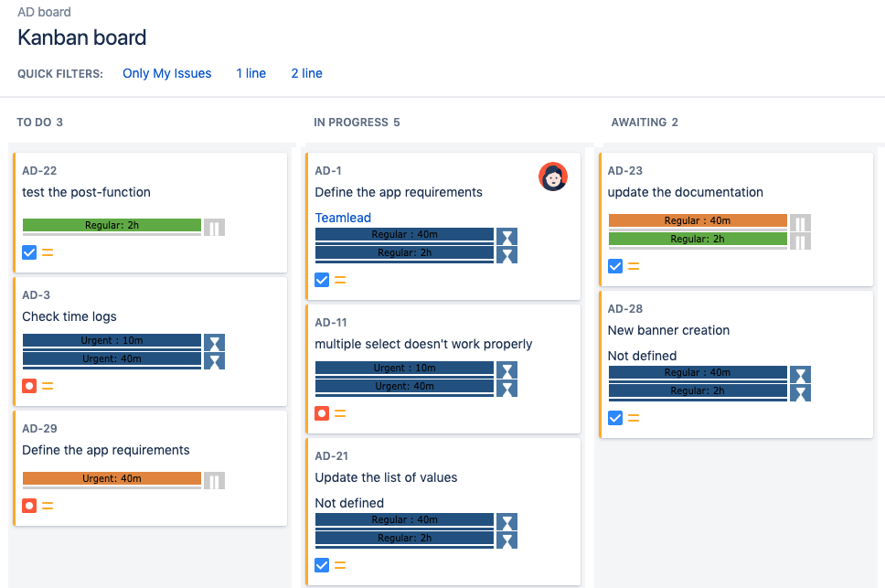Click the task checkbox icon on AD-1
Image resolution: width=885 pixels, height=588 pixels.
(322, 280)
